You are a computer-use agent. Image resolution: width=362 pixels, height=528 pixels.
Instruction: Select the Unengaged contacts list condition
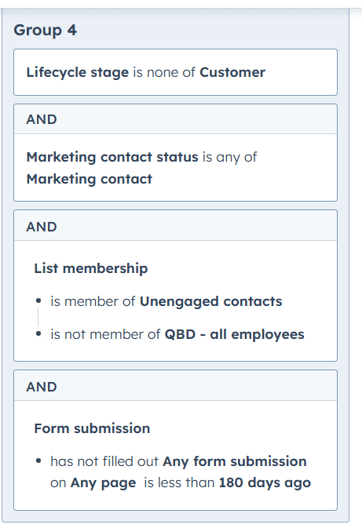coord(166,301)
